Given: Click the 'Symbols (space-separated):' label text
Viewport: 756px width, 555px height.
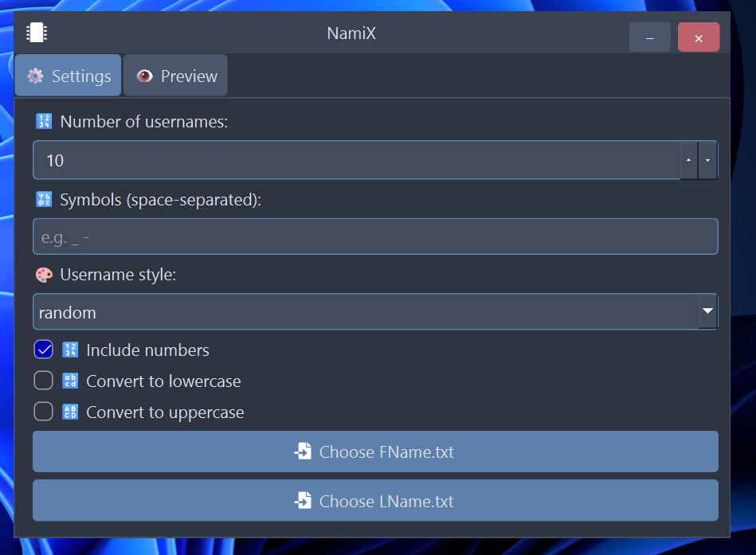Looking at the screenshot, I should coord(161,200).
